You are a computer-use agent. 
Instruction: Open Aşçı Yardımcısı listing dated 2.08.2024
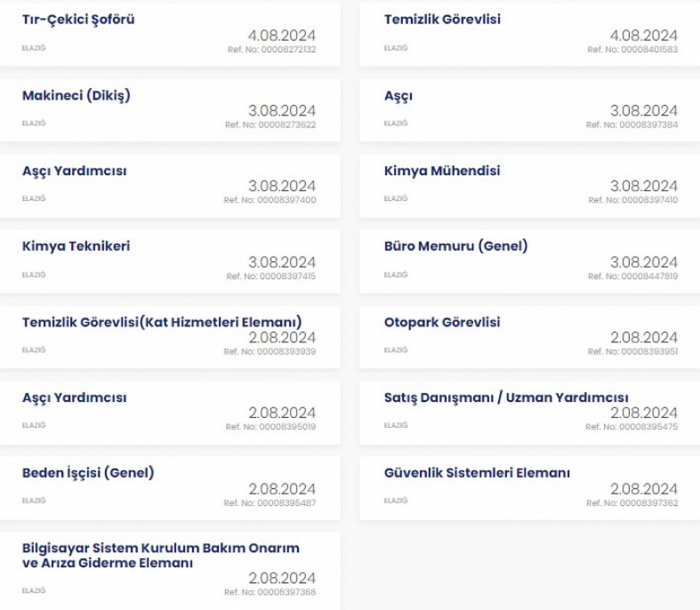coord(74,398)
